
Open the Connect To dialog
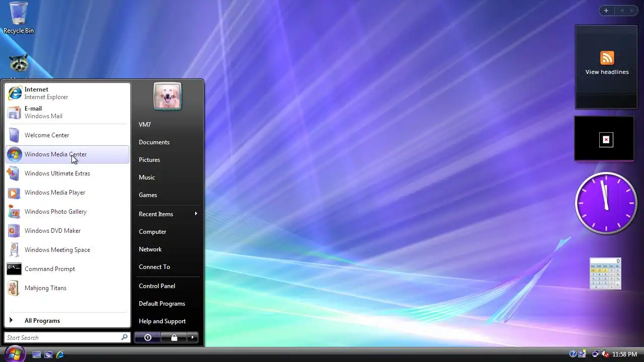click(x=167, y=267)
